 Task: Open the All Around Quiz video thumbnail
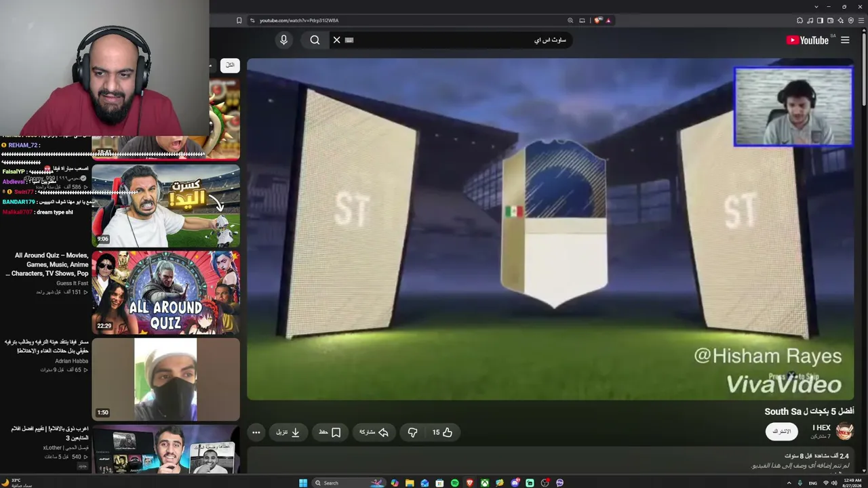(165, 293)
